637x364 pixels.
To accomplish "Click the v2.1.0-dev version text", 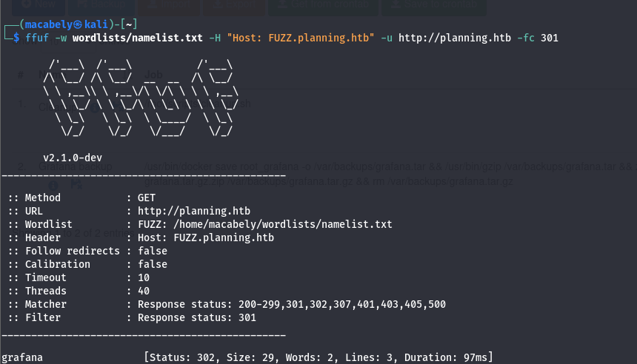I will [x=73, y=158].
